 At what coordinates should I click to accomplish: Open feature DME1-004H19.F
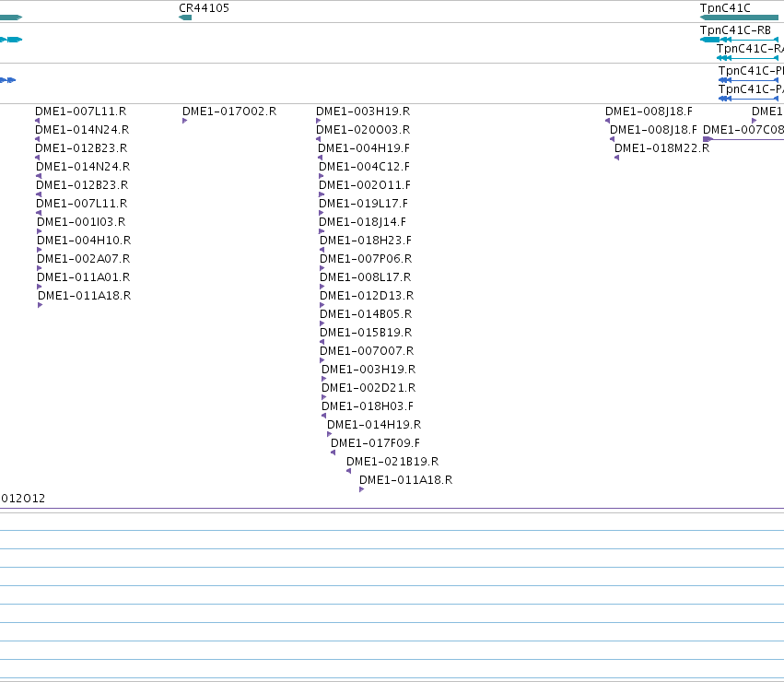(x=364, y=148)
